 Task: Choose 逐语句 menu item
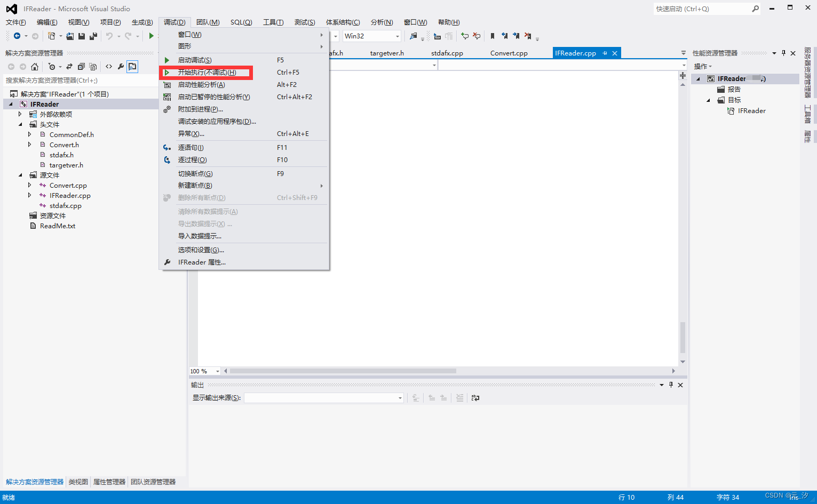coord(244,148)
